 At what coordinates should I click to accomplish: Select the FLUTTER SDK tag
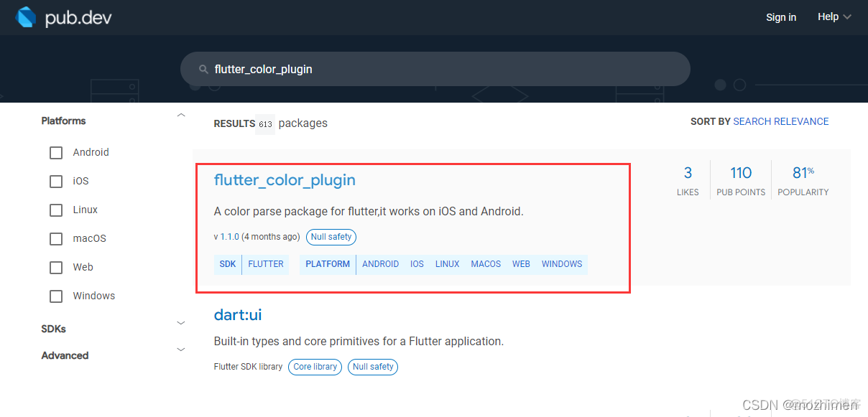click(266, 264)
